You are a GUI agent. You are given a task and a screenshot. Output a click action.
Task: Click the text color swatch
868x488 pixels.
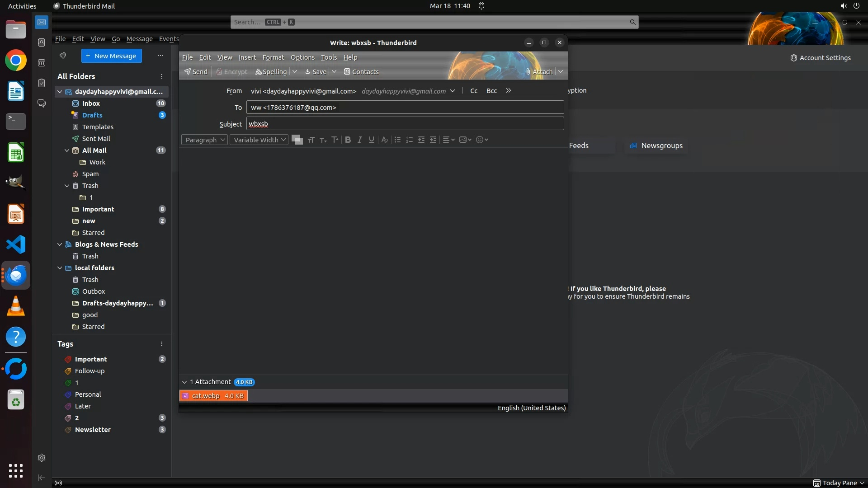pyautogui.click(x=296, y=139)
